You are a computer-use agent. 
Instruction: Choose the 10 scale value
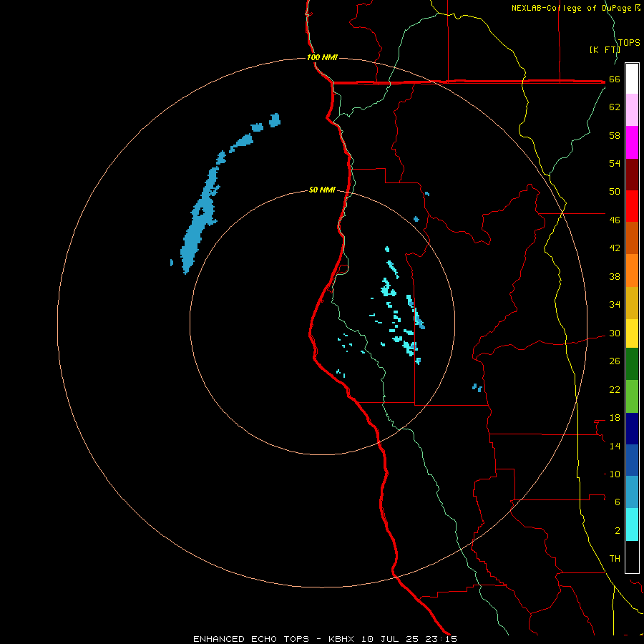click(x=615, y=474)
